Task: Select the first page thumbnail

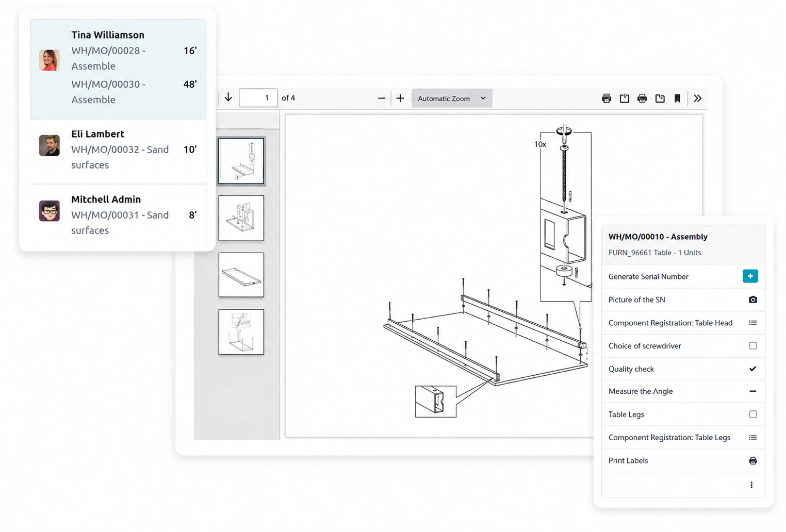Action: (241, 161)
